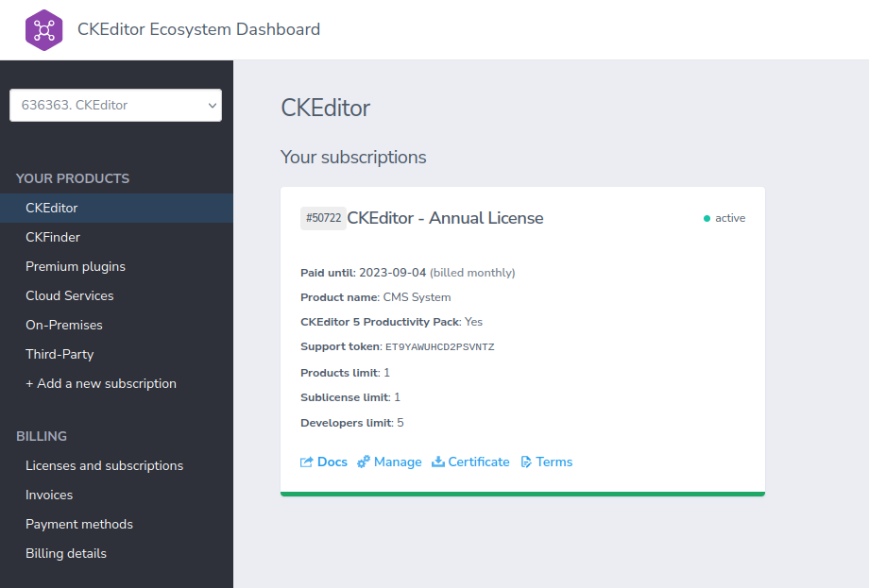
Task: Open Cloud Services from sidebar
Action: tap(70, 295)
